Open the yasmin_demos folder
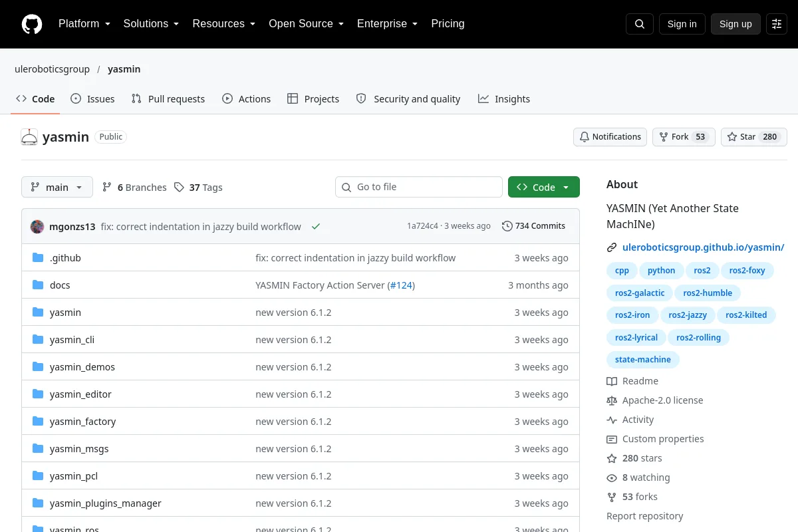This screenshot has height=532, width=798. [x=82, y=367]
